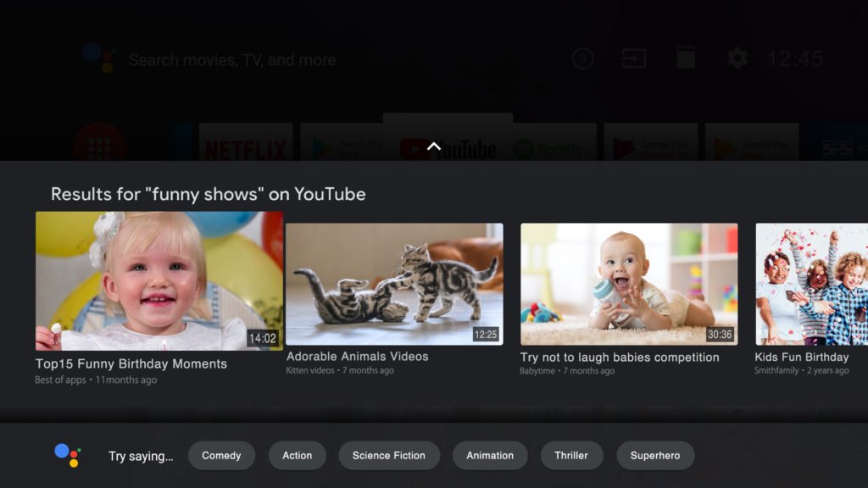Select the Comedy suggestion chip

221,456
